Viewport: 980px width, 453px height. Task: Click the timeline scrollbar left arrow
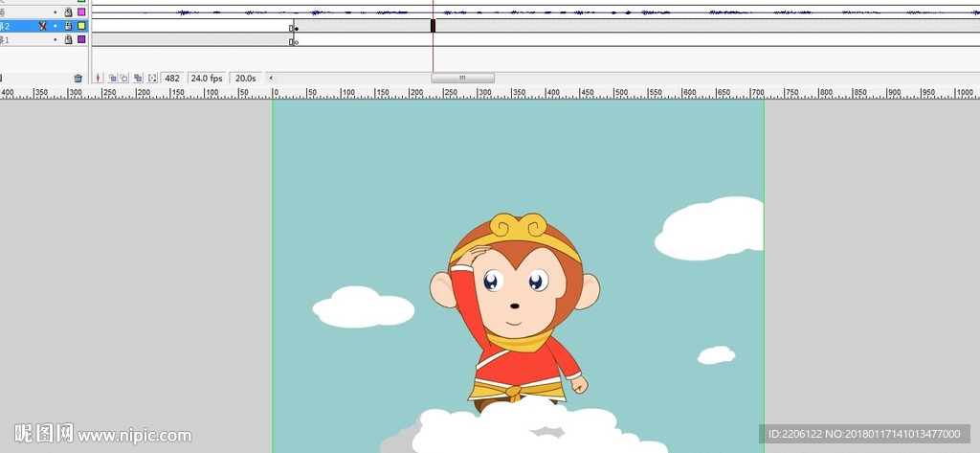(x=271, y=79)
